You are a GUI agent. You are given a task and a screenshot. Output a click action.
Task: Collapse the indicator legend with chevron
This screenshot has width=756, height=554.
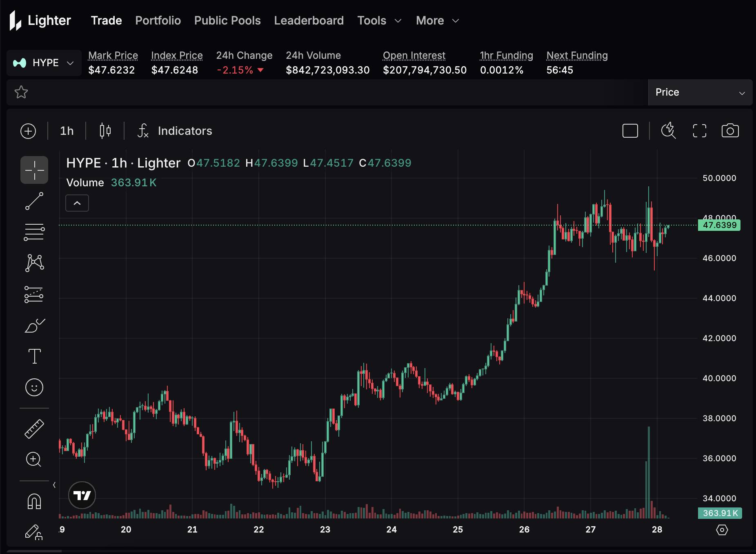pyautogui.click(x=77, y=203)
